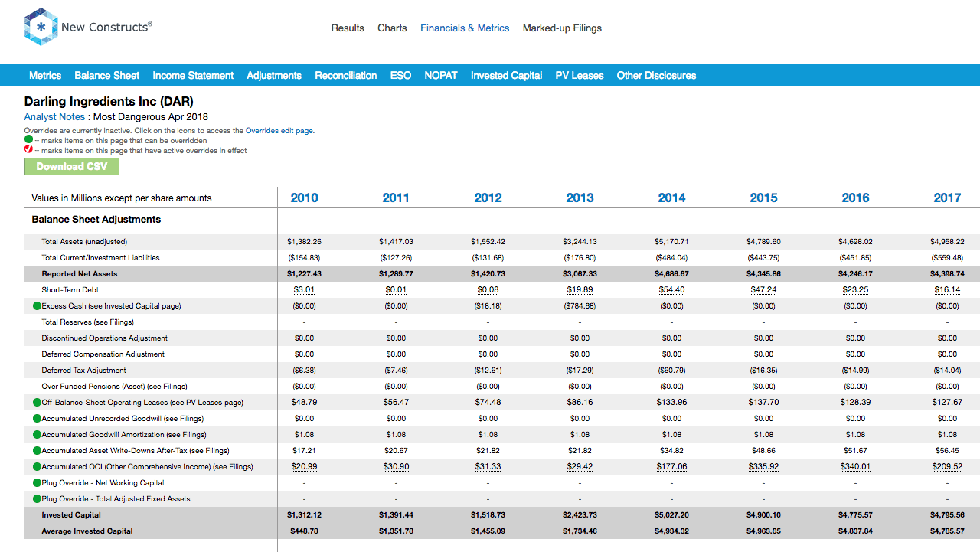Image resolution: width=980 pixels, height=552 pixels.
Task: Open the Reconciliation tab
Action: (x=346, y=75)
